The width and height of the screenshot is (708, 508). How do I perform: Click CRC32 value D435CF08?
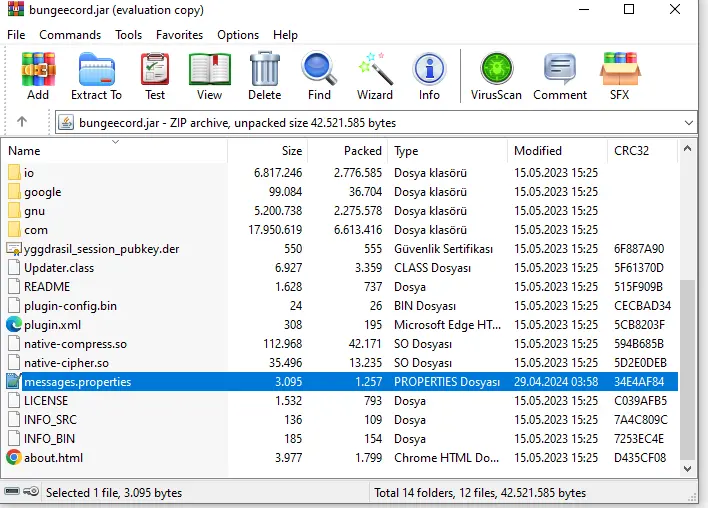(640, 457)
